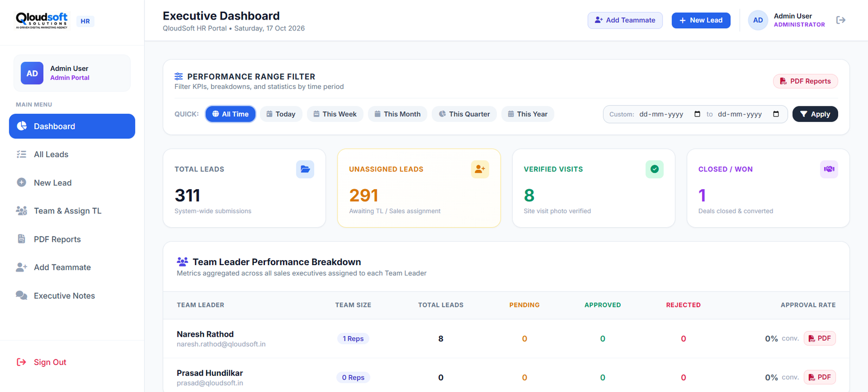Click the AD avatar in sidebar profile card
Image resolution: width=868 pixels, height=392 pixels.
tap(32, 73)
